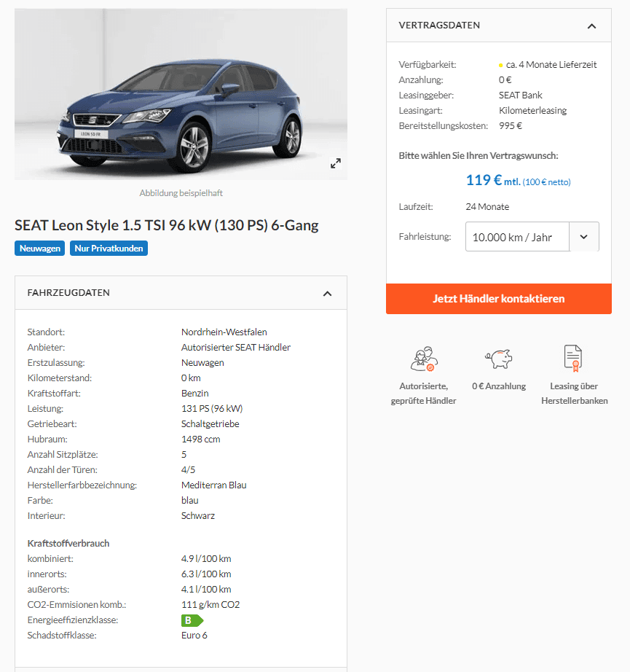630x672 pixels.
Task: Click the leasing document certificate icon
Action: pos(573,359)
